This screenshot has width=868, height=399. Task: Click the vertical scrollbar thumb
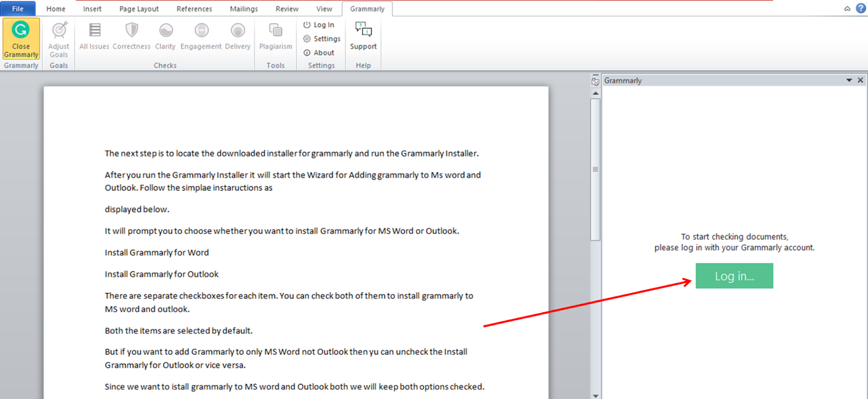(596, 169)
